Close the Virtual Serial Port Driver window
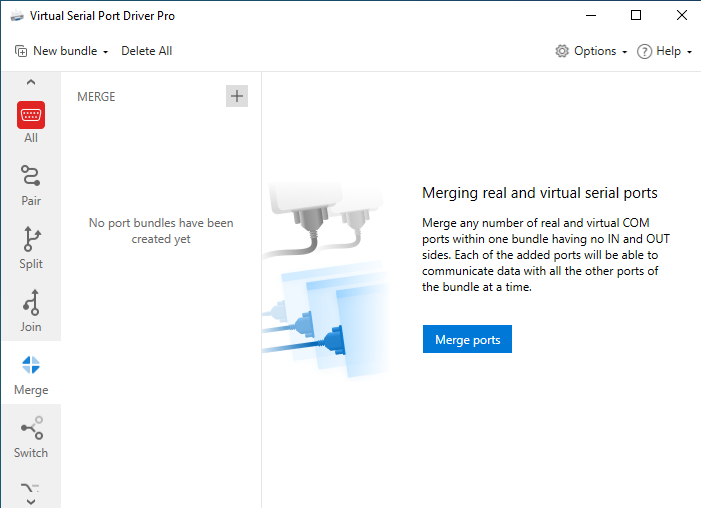Screen dimensions: 701x508 pos(681,16)
